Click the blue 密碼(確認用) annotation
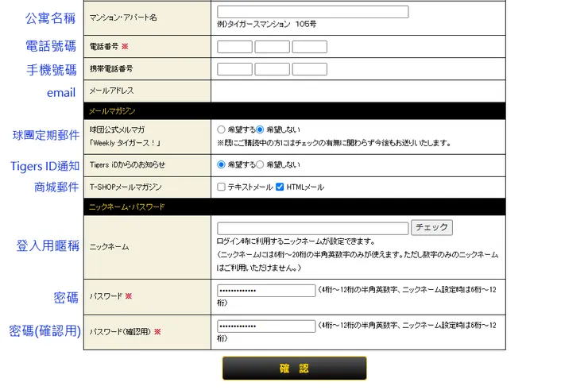 click(x=45, y=331)
